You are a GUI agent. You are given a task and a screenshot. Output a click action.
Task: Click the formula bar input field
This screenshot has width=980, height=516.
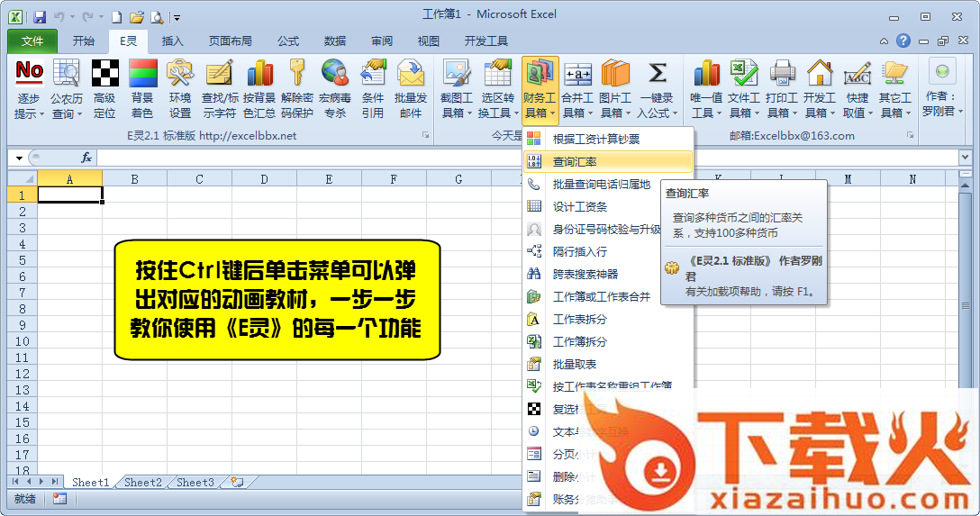click(x=527, y=158)
